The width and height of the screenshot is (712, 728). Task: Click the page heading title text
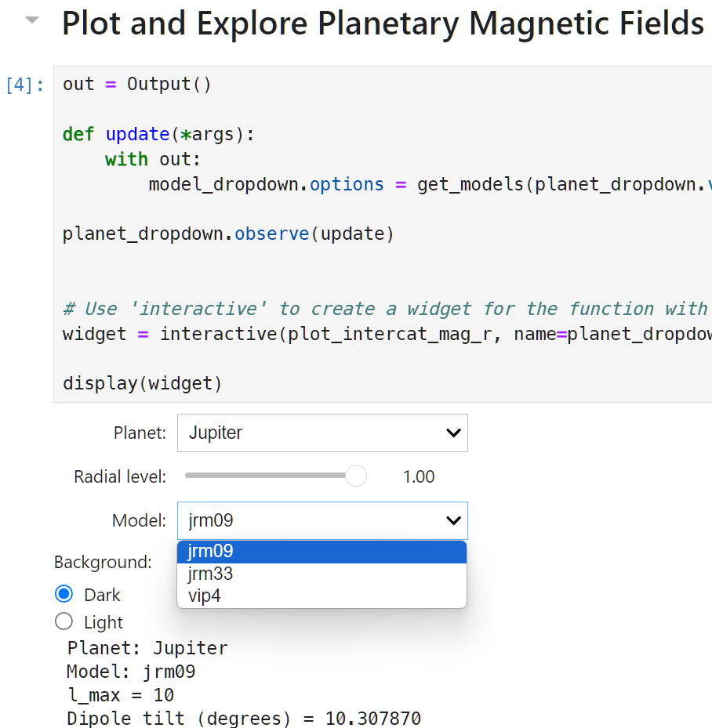[x=383, y=24]
